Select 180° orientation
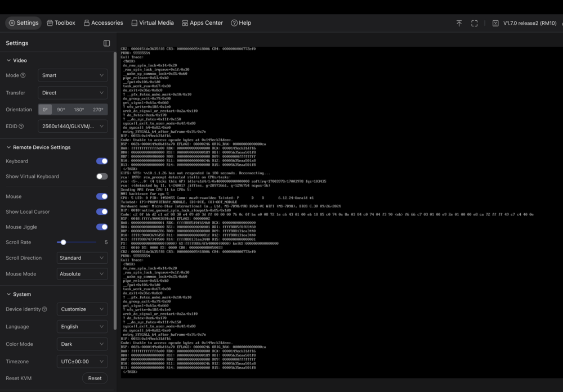The height and width of the screenshot is (392, 563). click(79, 109)
